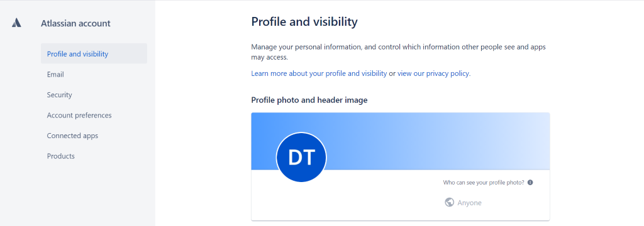Click the globe icon next to Anyone
The height and width of the screenshot is (226, 644).
tap(449, 202)
